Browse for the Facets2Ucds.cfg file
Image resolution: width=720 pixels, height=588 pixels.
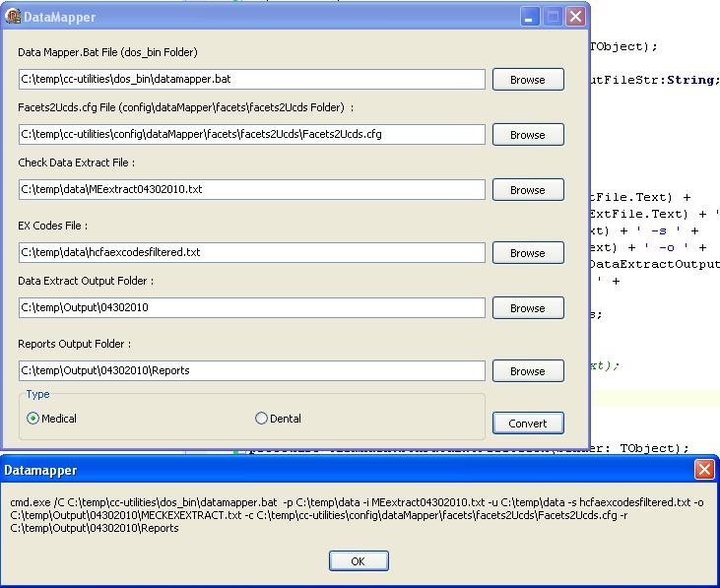[x=528, y=135]
